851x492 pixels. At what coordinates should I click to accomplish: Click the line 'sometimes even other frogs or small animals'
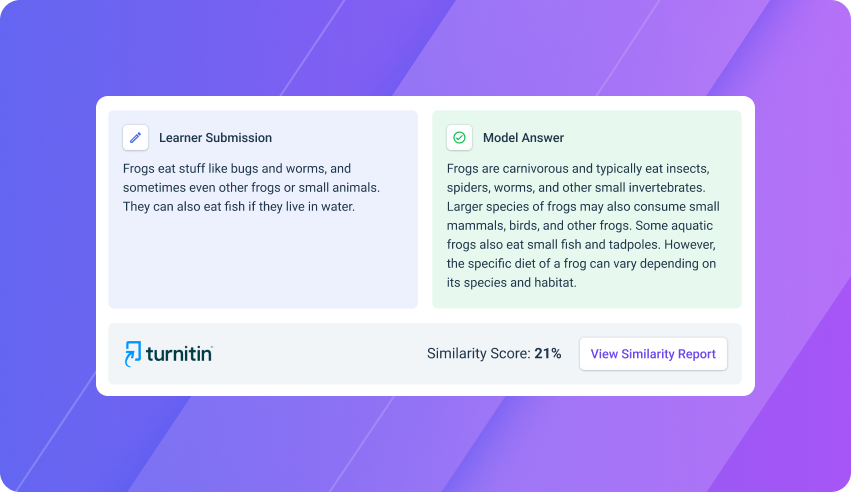pos(251,188)
